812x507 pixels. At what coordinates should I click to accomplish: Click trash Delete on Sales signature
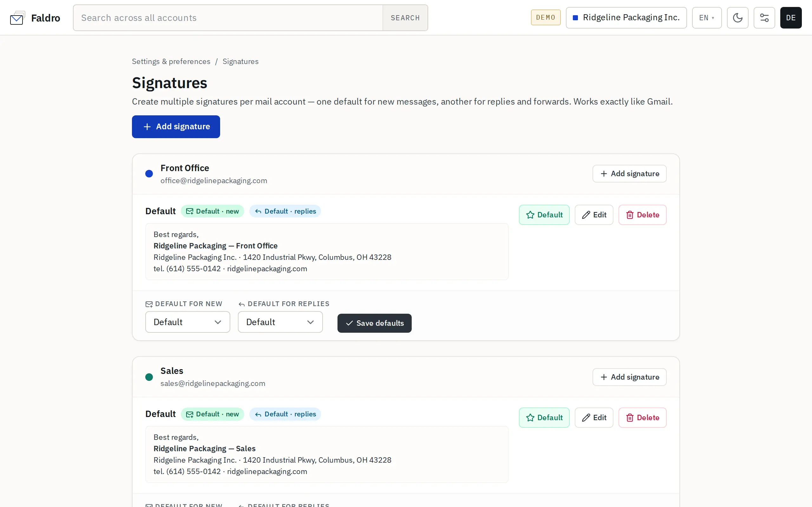coord(642,417)
